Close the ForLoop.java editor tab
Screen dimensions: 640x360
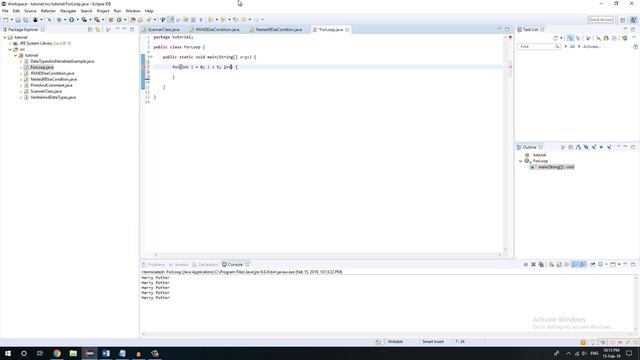[347, 29]
